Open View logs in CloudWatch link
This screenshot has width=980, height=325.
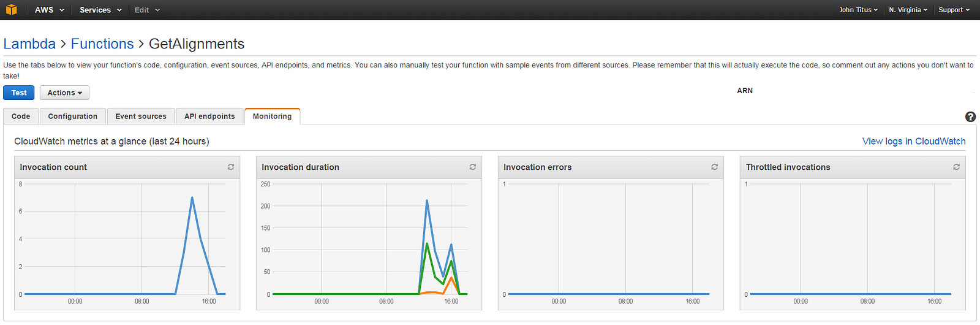tap(914, 141)
